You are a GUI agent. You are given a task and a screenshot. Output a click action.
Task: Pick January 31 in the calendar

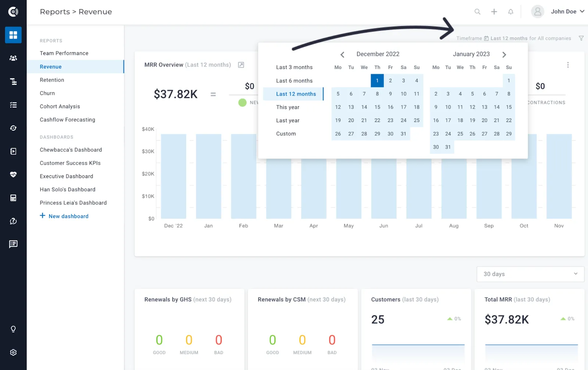448,147
